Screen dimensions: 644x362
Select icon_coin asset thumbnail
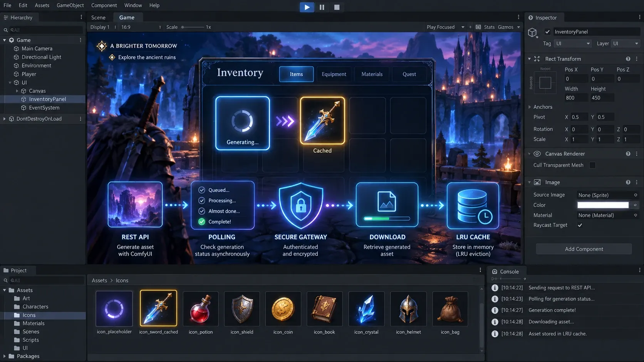[x=283, y=309]
